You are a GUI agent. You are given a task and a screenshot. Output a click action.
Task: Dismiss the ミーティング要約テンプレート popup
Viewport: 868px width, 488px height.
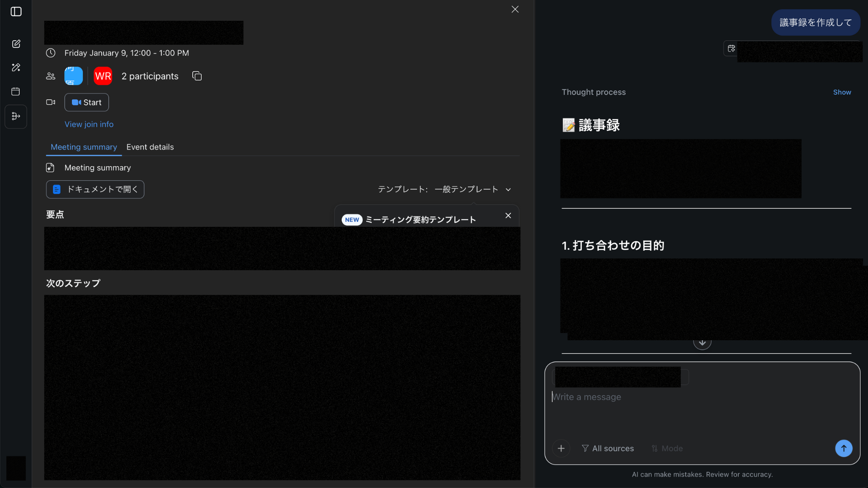pos(508,216)
